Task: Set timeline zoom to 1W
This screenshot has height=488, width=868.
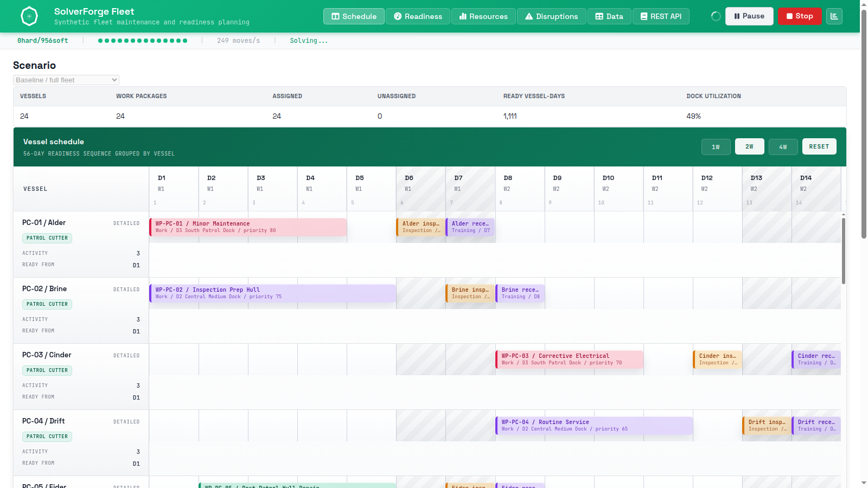Action: coord(716,147)
